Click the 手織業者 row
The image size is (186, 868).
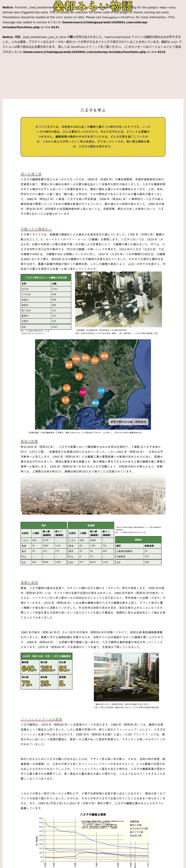[138, 557]
